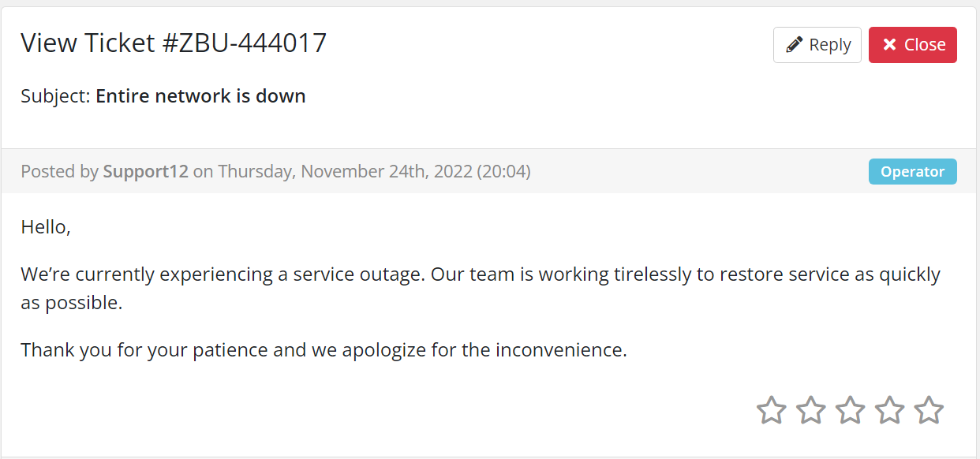Click the X icon on the red Close button

(889, 45)
